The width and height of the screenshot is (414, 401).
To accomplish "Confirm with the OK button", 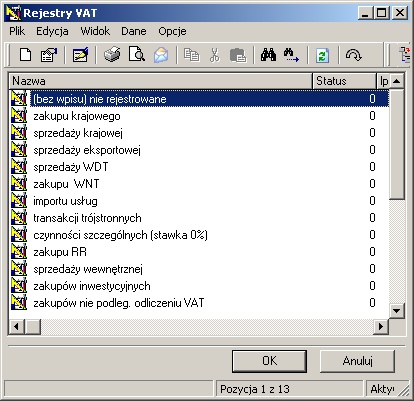I will [x=269, y=361].
